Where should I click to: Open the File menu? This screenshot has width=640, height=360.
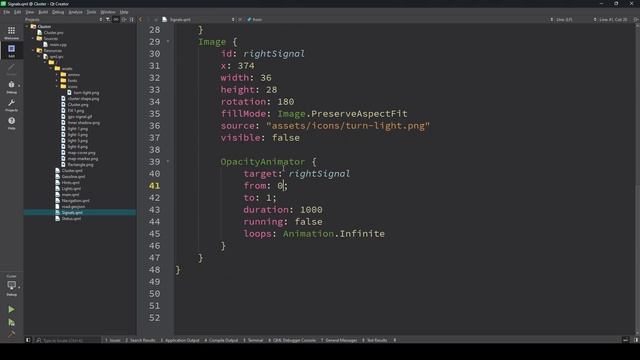pos(7,12)
